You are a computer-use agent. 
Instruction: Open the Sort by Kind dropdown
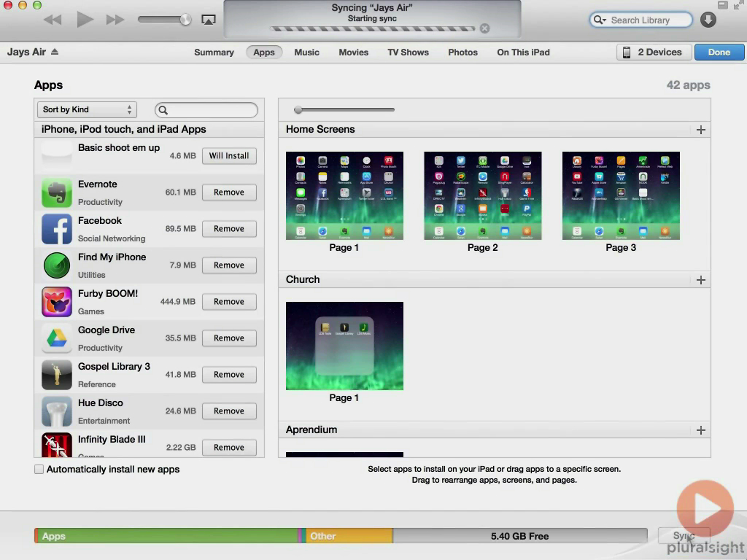coord(88,109)
